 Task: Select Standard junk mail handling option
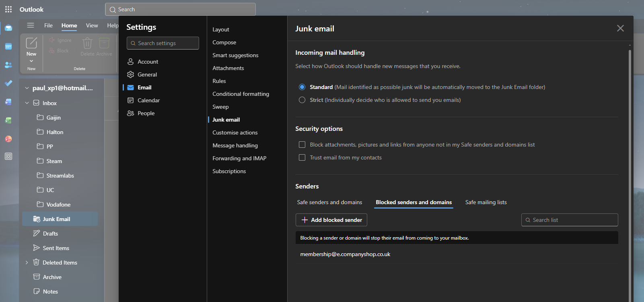click(302, 87)
